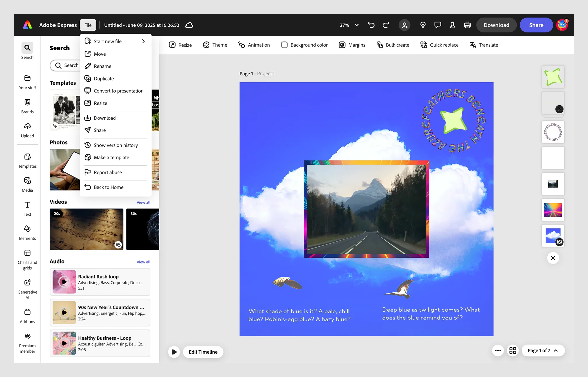Select the mountain road layer thumbnail
Screen dimensions: 588x377
[x=553, y=184]
